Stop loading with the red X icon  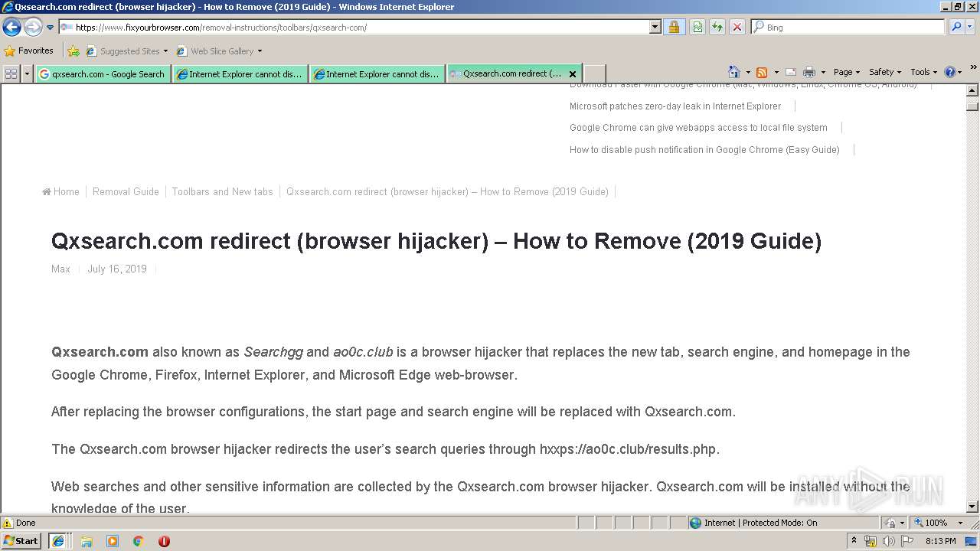click(737, 28)
